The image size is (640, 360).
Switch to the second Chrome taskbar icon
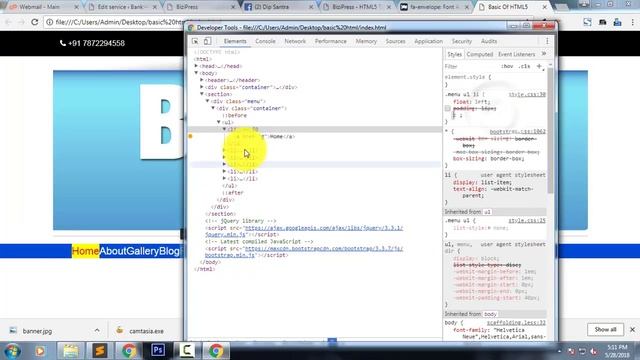216,351
